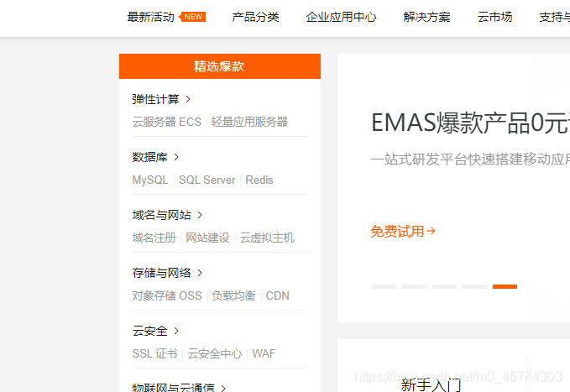Open the 云安全 category heading
Image resolution: width=570 pixels, height=392 pixels.
(149, 331)
